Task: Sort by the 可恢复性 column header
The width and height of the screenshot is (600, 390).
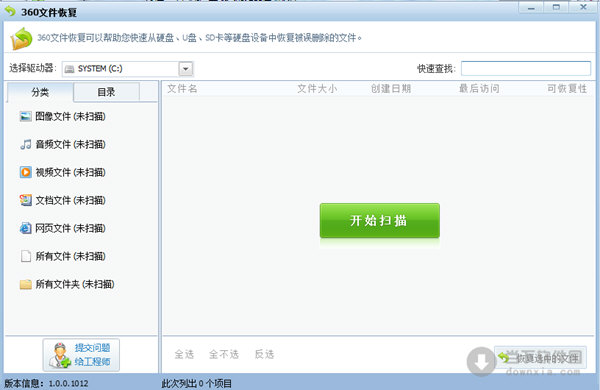Action: point(567,89)
